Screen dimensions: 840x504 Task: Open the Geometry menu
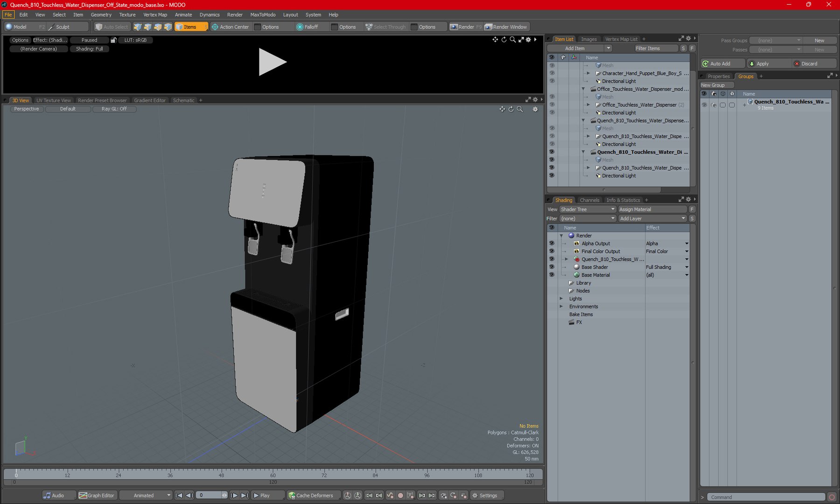101,14
